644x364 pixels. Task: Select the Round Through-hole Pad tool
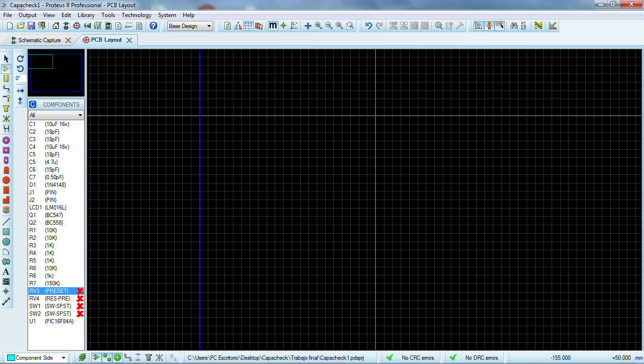6,140
